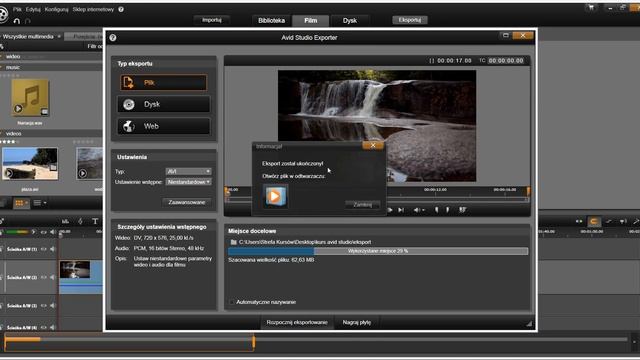Screen dimensions: 640x360
Task: Click the Eksportuj button in main window
Action: (410, 20)
